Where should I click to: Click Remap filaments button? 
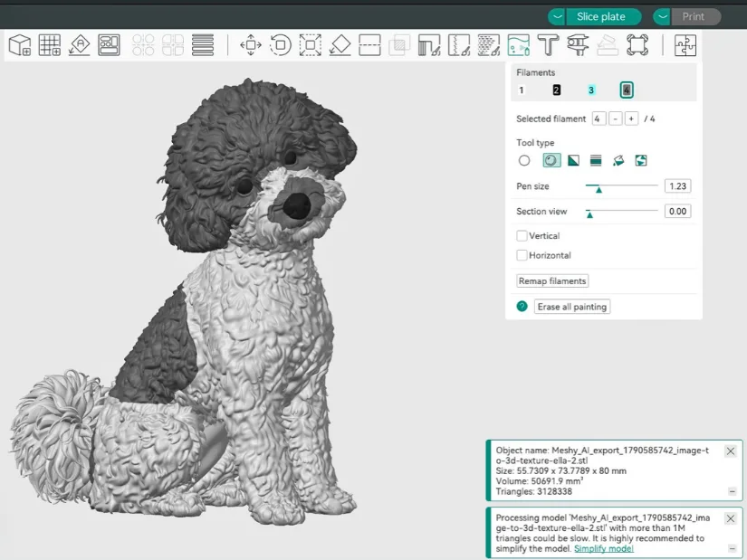(x=552, y=281)
